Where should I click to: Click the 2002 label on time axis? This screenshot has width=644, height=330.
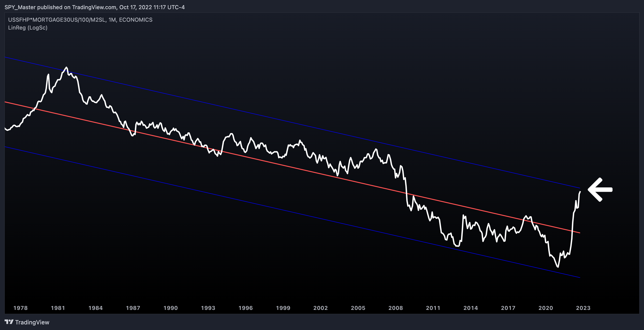[320, 308]
